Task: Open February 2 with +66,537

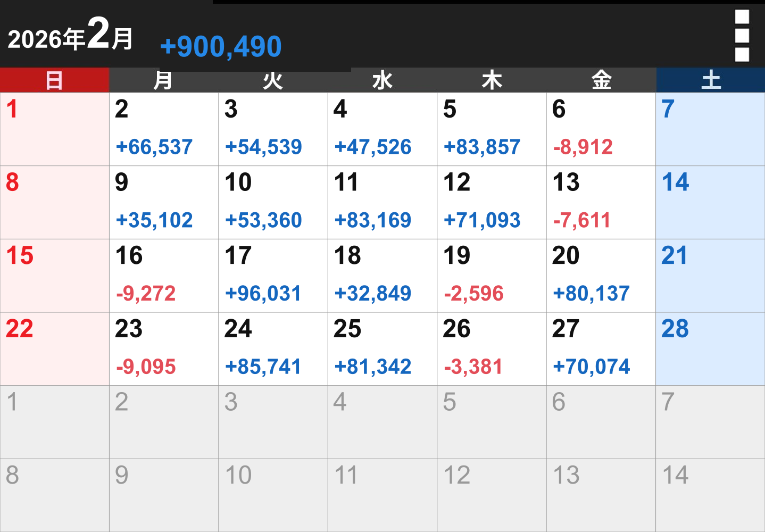Action: (164, 129)
